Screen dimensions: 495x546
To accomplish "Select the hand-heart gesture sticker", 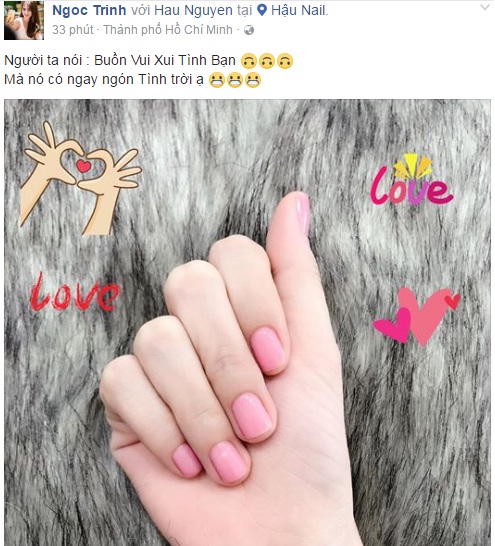I will click(81, 178).
